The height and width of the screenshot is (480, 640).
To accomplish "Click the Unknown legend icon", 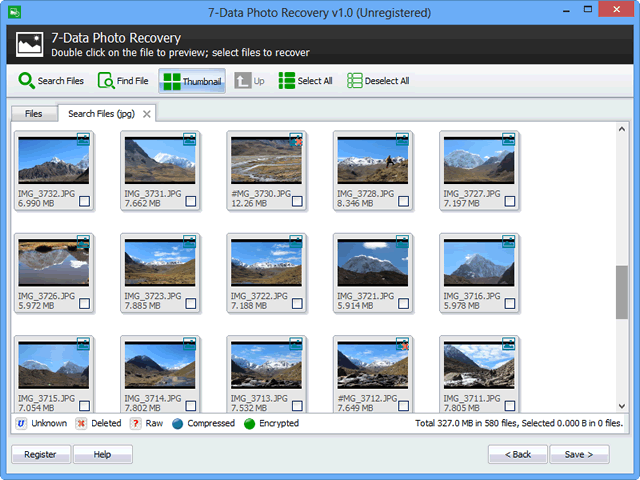I will click(x=21, y=423).
